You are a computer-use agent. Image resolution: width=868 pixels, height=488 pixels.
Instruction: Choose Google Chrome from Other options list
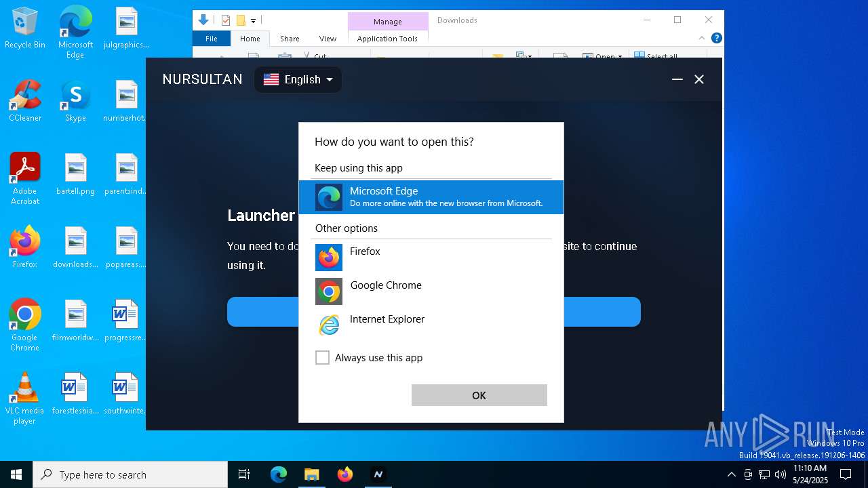click(x=431, y=291)
